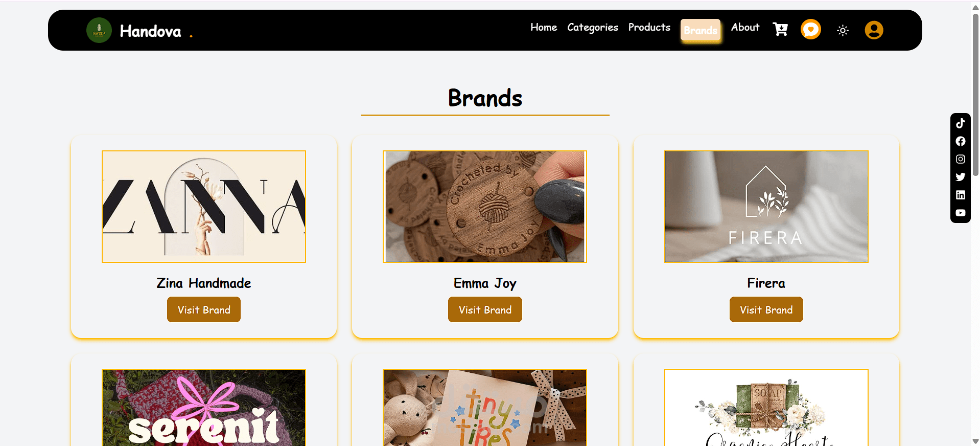Open the Categories menu item

tap(593, 28)
